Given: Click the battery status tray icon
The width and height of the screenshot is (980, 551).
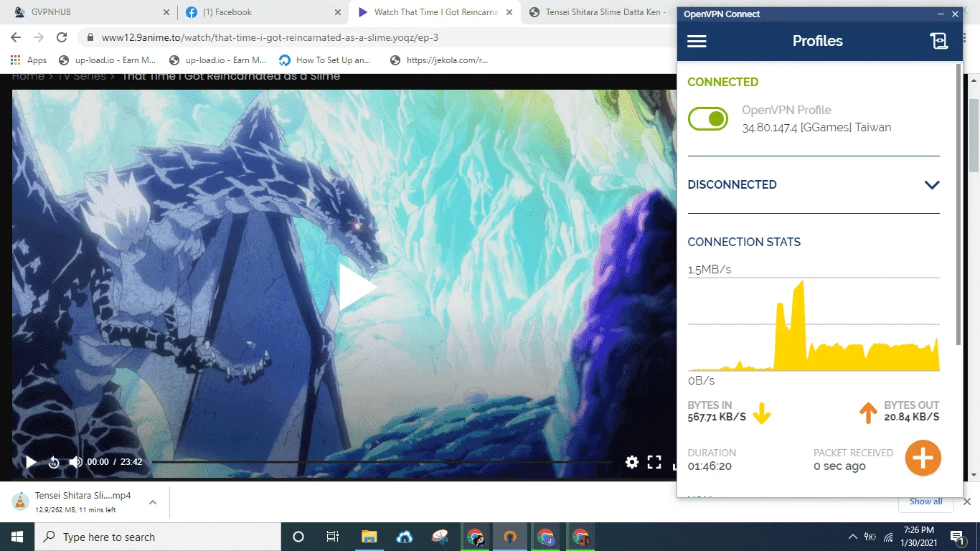Looking at the screenshot, I should pyautogui.click(x=870, y=537).
